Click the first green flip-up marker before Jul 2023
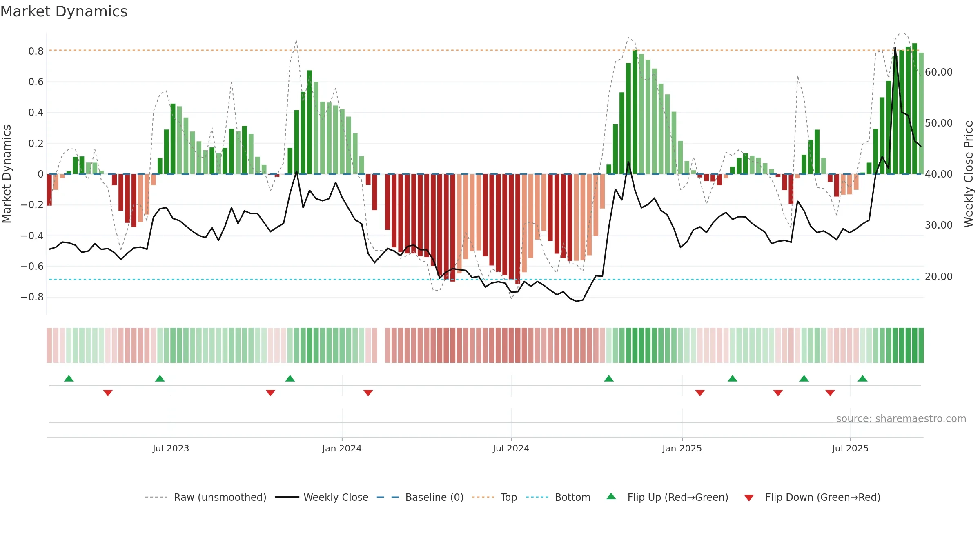 click(x=69, y=378)
